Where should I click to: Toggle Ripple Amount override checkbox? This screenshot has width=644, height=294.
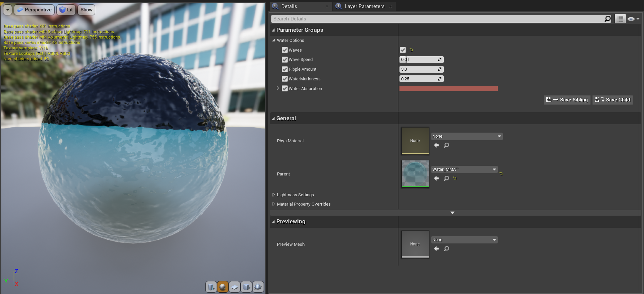pyautogui.click(x=285, y=69)
